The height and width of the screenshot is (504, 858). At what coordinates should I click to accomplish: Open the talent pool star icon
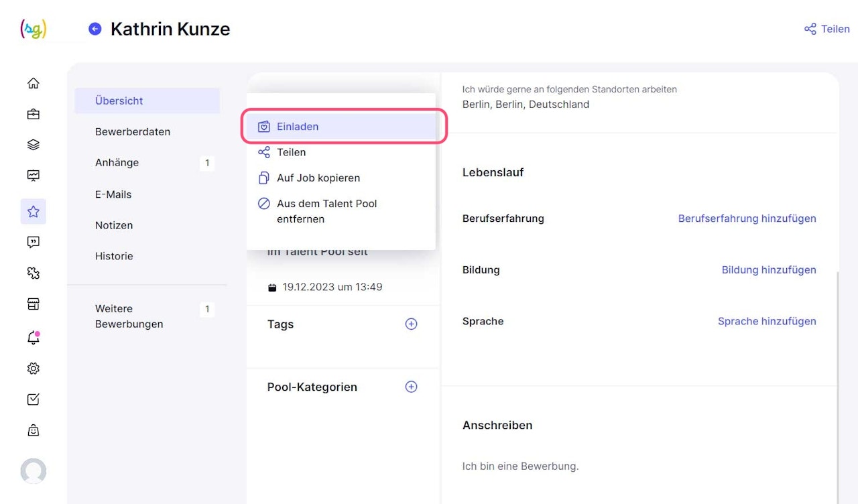34,212
